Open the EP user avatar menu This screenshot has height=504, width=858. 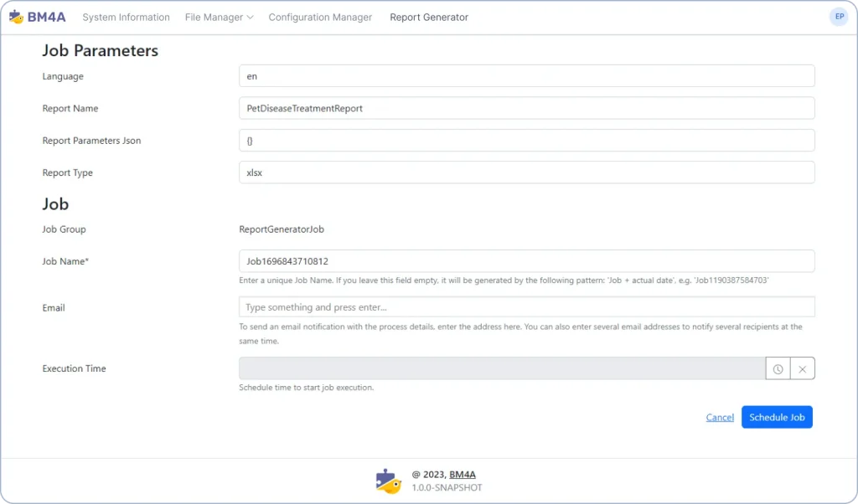click(x=839, y=17)
